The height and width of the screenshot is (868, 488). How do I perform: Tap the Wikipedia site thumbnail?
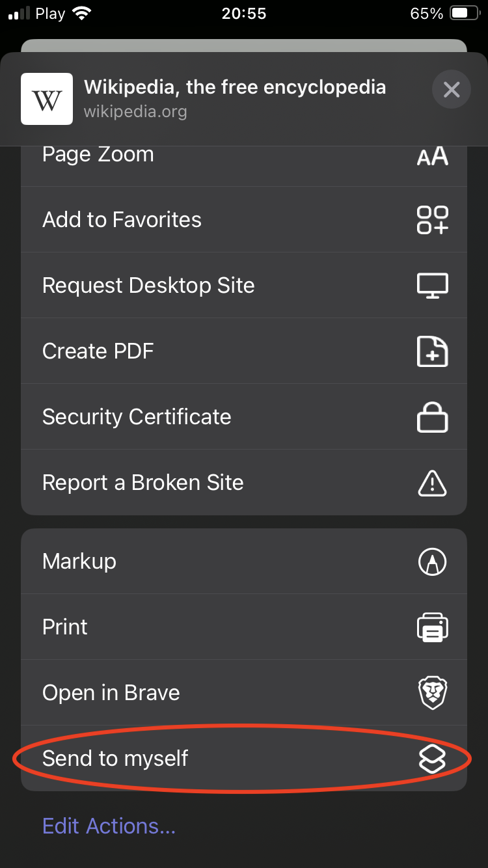click(x=47, y=99)
